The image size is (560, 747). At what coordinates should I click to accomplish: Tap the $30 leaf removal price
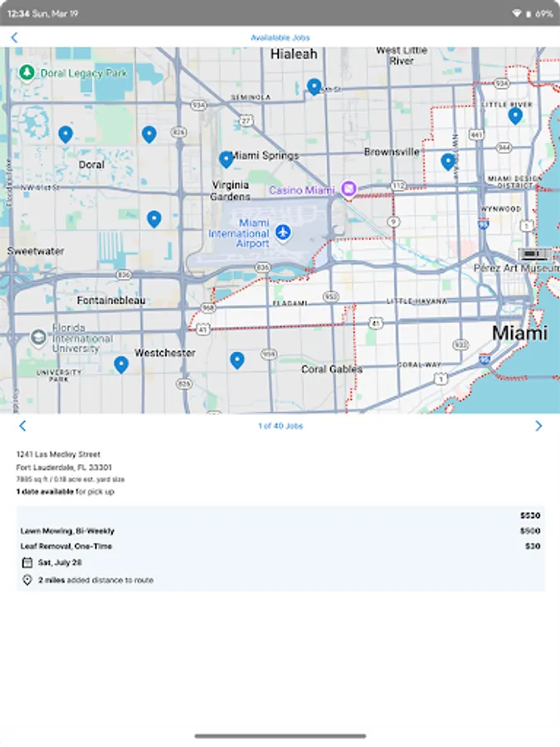(x=533, y=546)
